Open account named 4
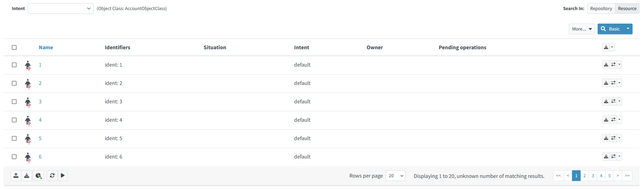 [40, 120]
